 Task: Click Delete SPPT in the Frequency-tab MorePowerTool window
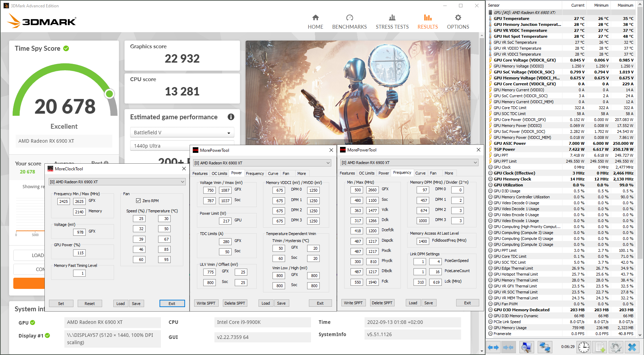[382, 303]
